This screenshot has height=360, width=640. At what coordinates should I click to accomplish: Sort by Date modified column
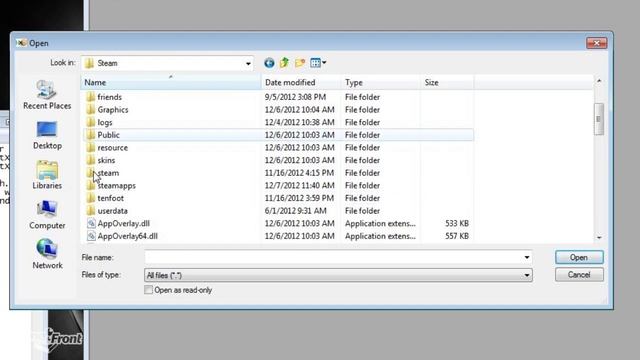click(x=301, y=82)
